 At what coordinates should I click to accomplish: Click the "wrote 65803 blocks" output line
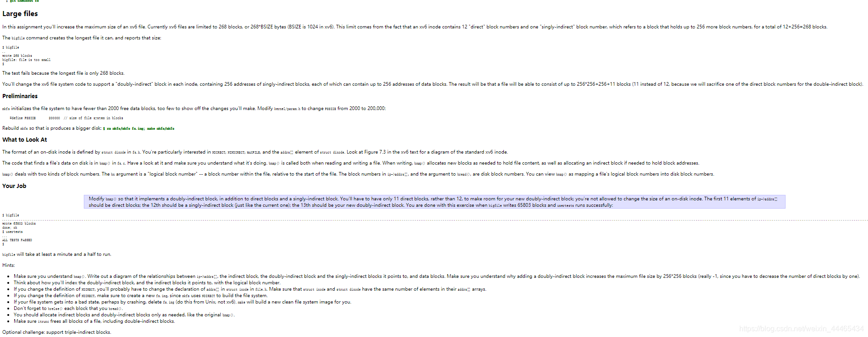pos(19,224)
